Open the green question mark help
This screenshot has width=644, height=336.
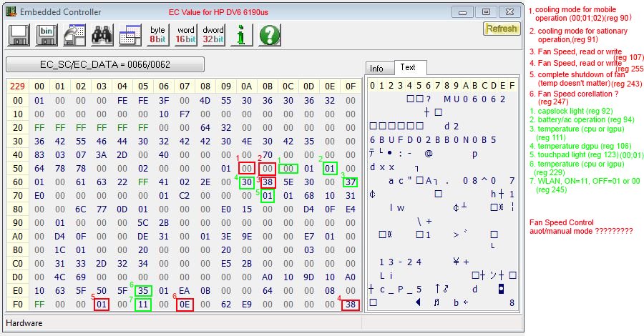270,35
